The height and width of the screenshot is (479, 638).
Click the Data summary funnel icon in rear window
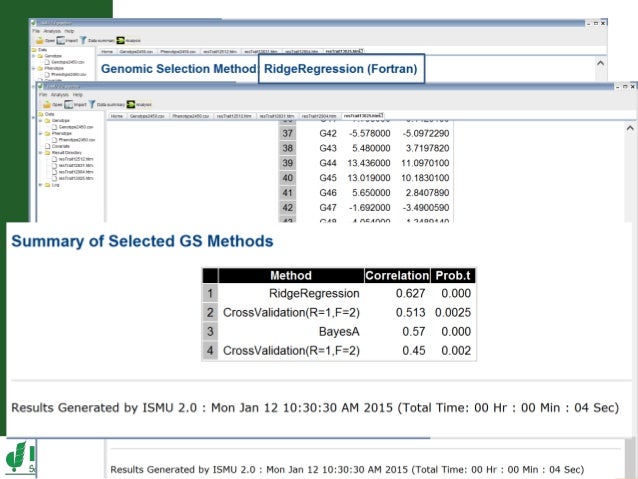(83, 40)
